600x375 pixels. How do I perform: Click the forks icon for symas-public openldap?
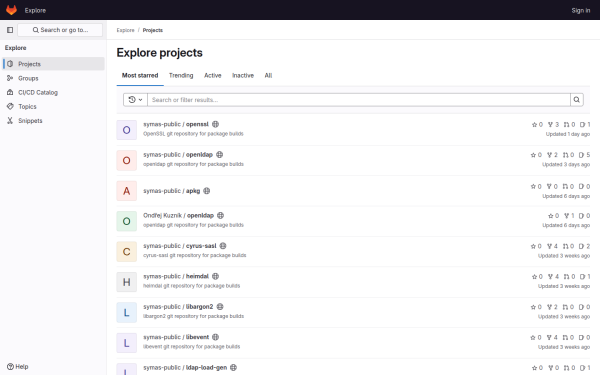coord(550,155)
